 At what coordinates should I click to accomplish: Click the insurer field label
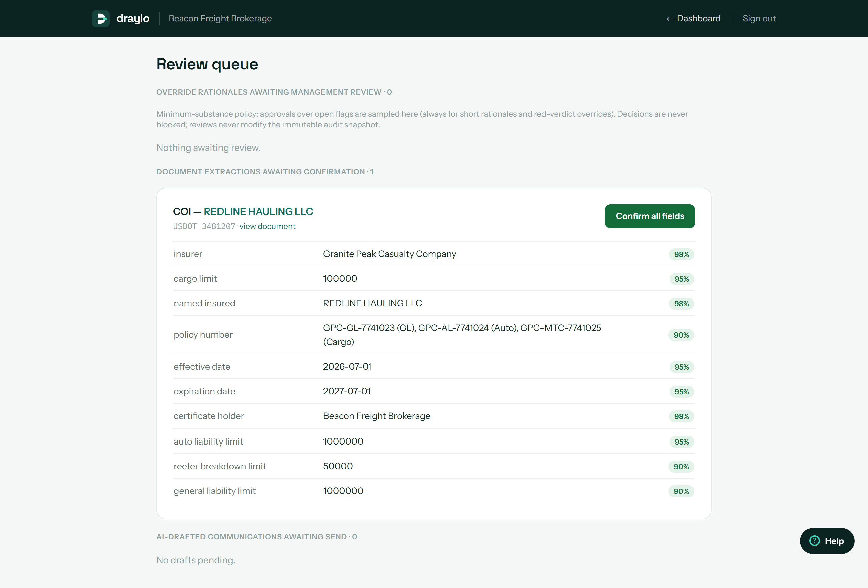pos(188,254)
